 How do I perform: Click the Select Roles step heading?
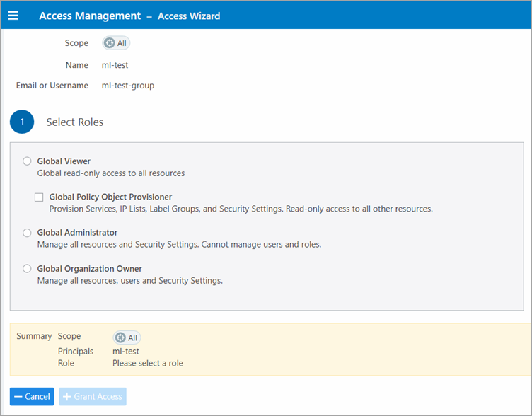tap(75, 122)
